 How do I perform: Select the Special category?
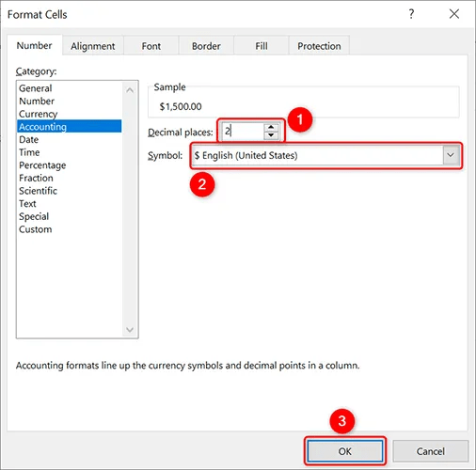[70, 216]
